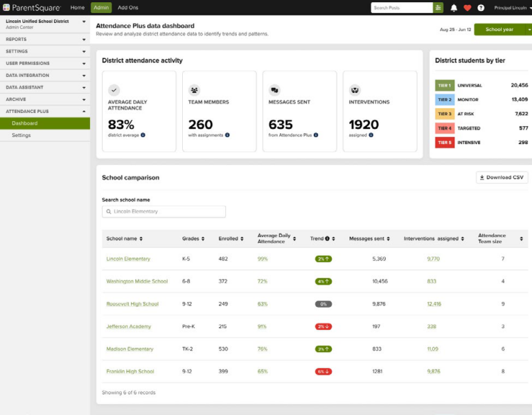
Task: Open Lincoln Unified School District selector
Action: (45, 24)
